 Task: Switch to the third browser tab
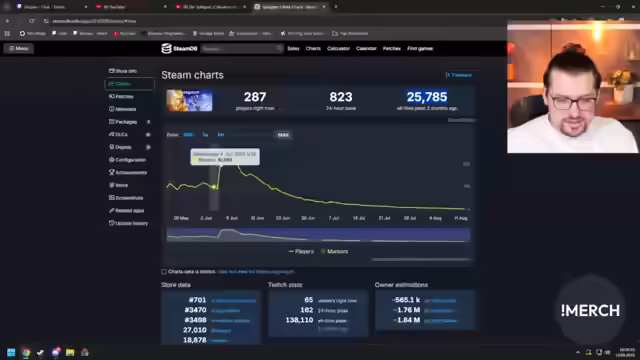[211, 7]
